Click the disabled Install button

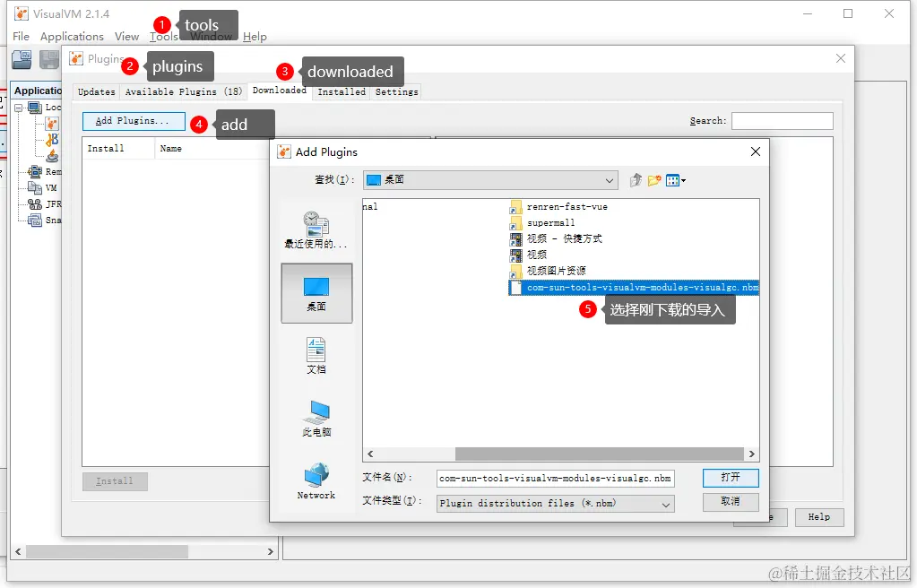(115, 481)
